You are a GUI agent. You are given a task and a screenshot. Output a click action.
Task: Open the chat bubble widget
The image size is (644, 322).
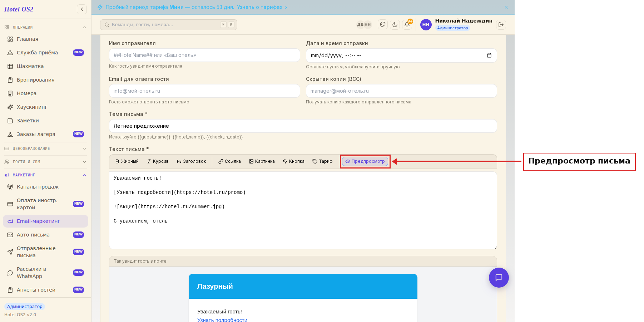[499, 278]
